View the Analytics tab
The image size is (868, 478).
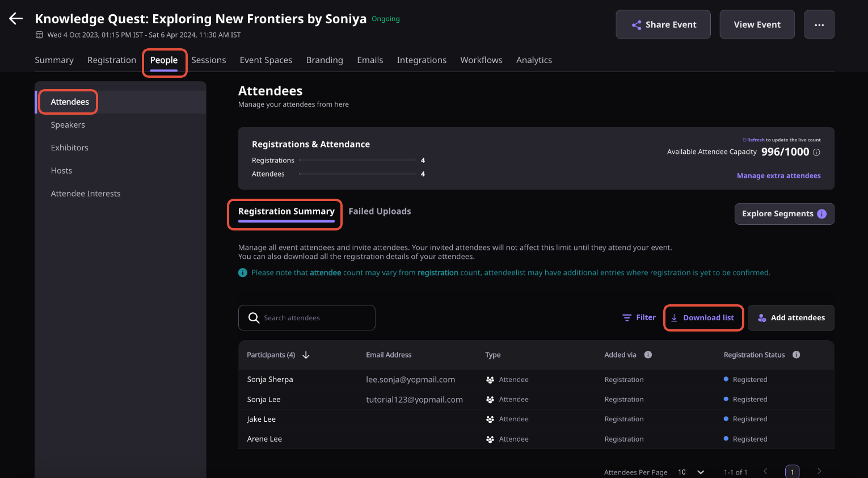(534, 60)
